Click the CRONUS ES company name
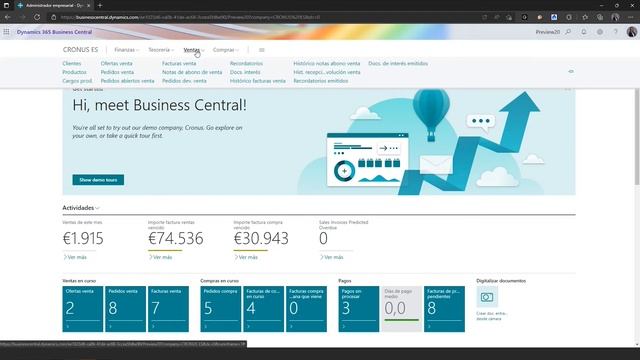Screen dimensions: 640x360 coord(80,50)
